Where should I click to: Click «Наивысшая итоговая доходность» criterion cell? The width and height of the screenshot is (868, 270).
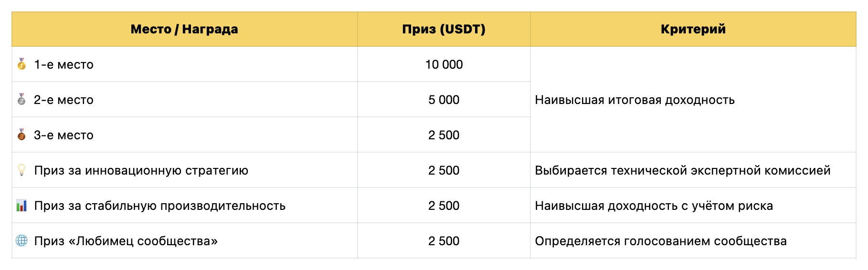(635, 100)
